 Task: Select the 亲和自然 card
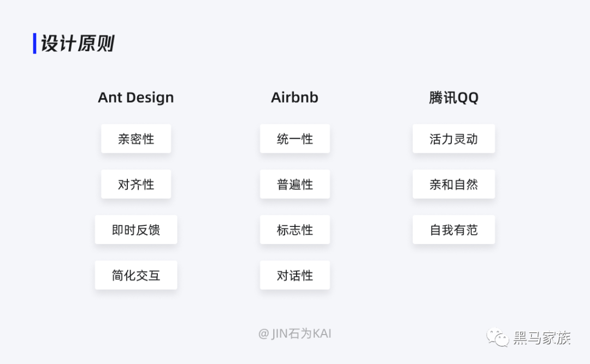point(453,184)
